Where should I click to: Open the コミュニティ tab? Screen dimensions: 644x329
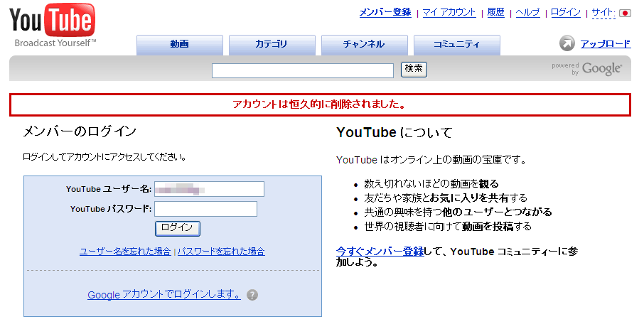point(457,45)
